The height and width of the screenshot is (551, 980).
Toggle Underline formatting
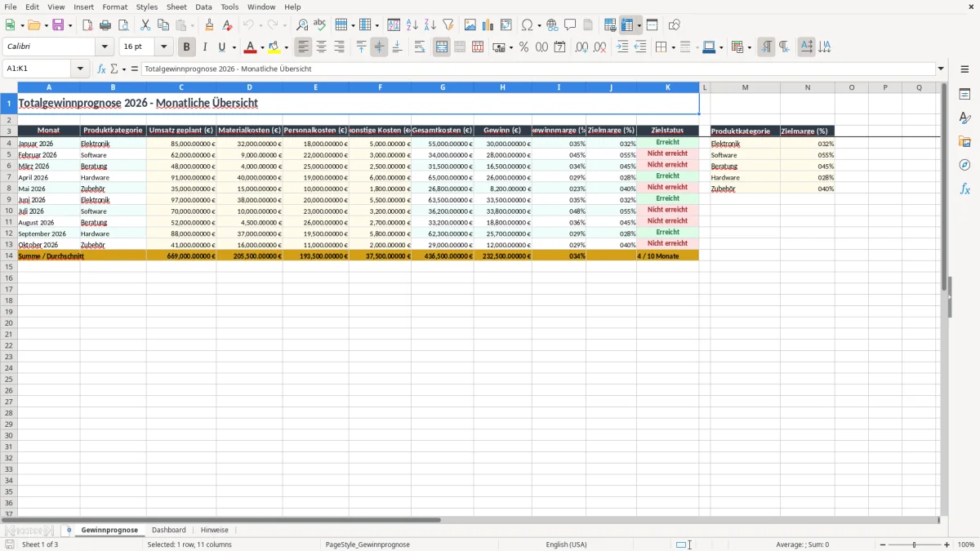[x=221, y=47]
